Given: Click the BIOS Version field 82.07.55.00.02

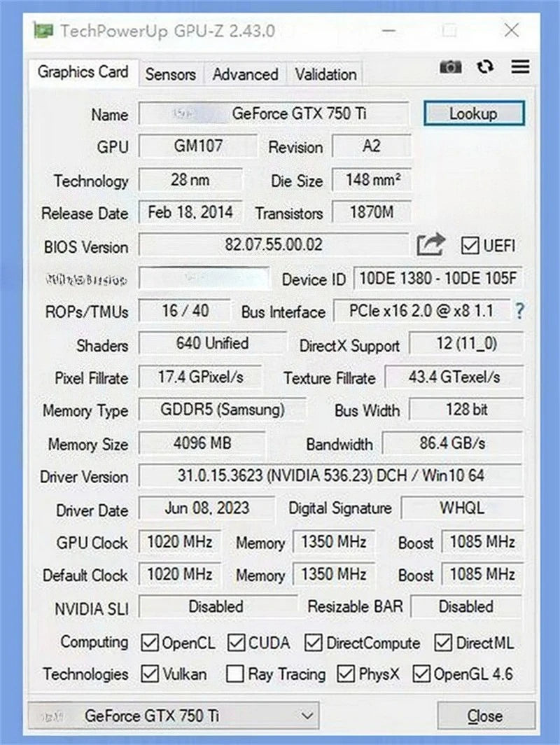Looking at the screenshot, I should coord(274,245).
